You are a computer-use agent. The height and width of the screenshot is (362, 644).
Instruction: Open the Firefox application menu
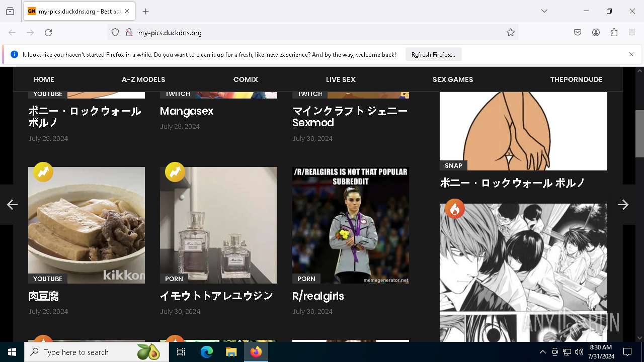pos(632,33)
